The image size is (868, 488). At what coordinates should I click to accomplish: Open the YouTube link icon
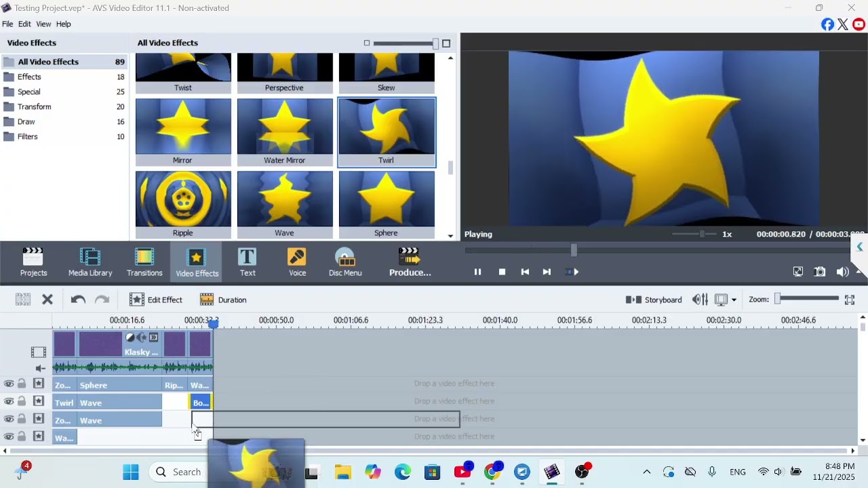click(859, 24)
